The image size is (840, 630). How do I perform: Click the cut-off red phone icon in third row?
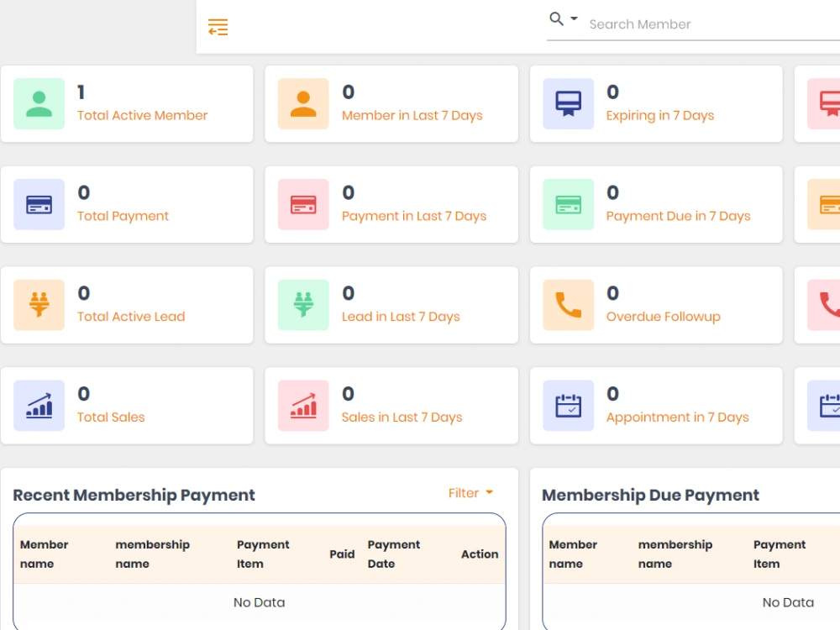click(x=824, y=305)
